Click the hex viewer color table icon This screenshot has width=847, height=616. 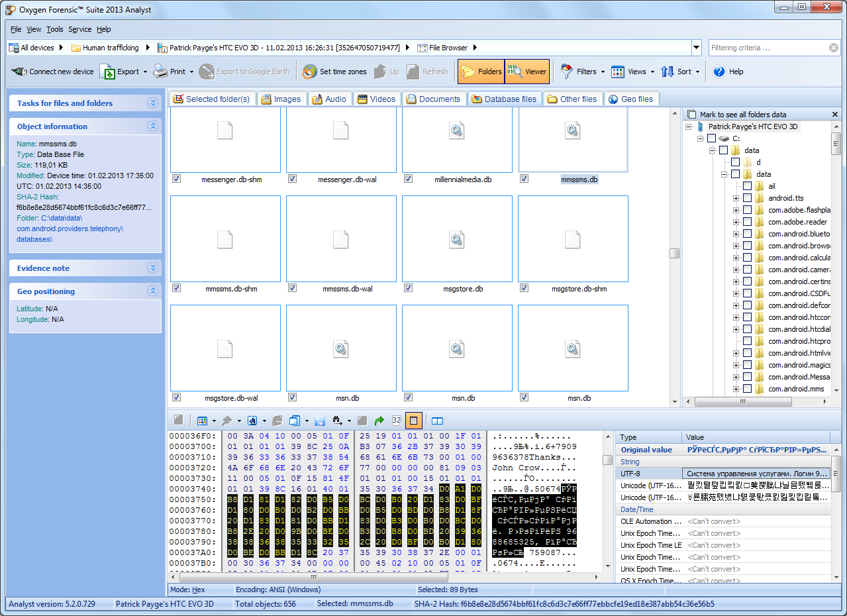click(203, 421)
